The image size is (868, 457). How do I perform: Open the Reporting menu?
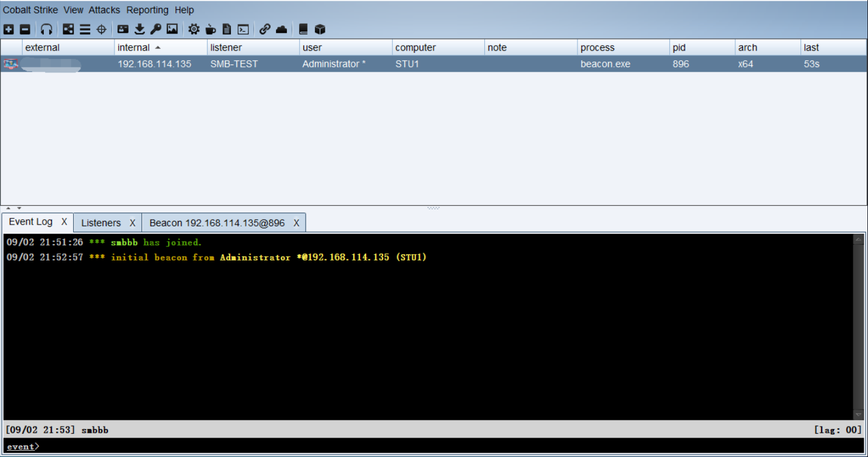click(x=147, y=10)
